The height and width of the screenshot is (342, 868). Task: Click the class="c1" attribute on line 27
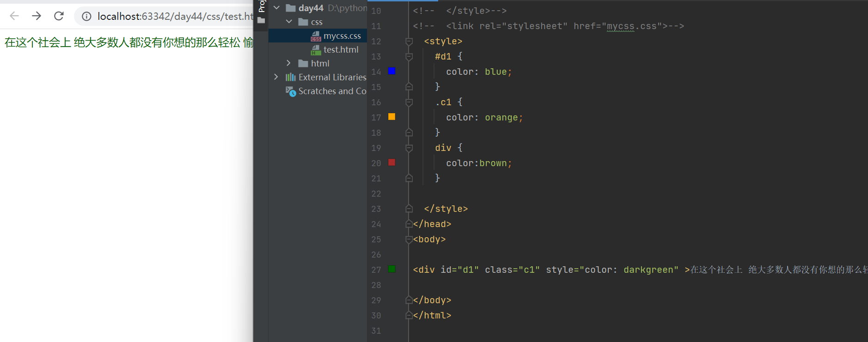513,270
